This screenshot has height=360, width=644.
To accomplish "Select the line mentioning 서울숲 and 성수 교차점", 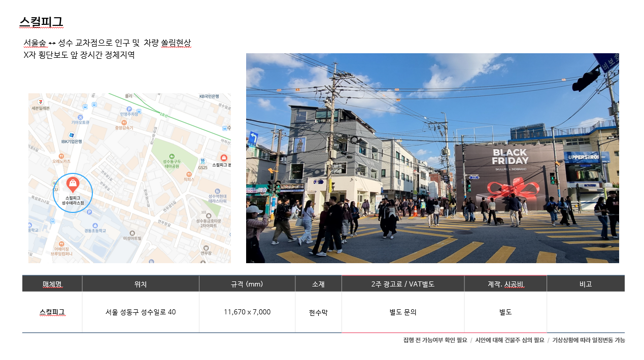I will 107,43.
